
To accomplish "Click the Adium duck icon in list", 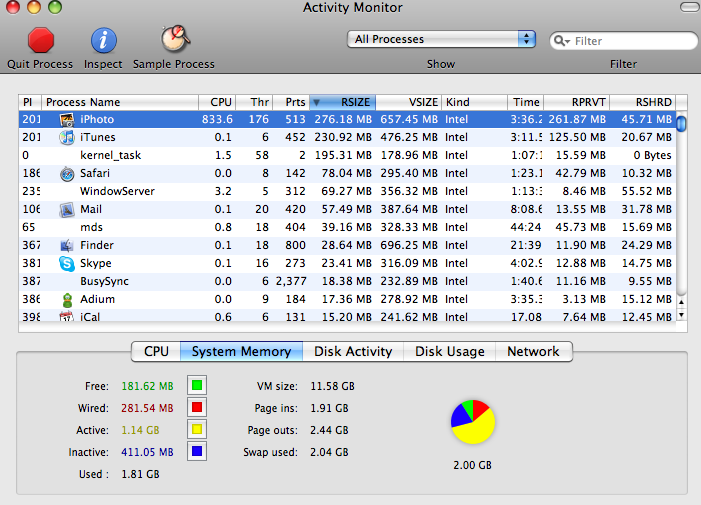I will (67, 299).
